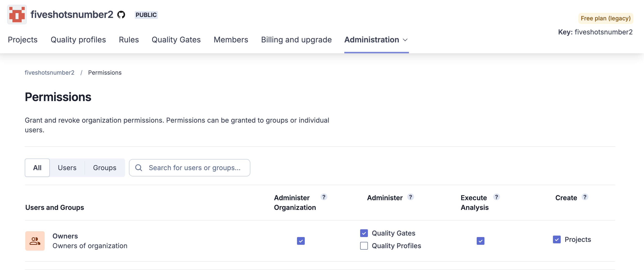Viewport: 644px width, 270px height.
Task: Filter list by Users
Action: click(x=67, y=168)
